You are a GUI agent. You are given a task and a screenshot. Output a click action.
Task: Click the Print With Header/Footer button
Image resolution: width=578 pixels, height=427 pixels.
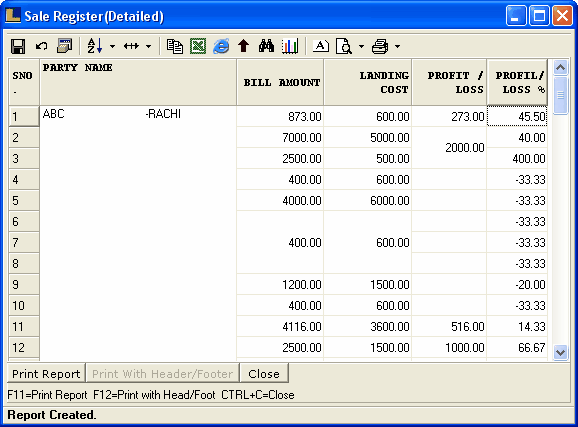click(x=163, y=374)
